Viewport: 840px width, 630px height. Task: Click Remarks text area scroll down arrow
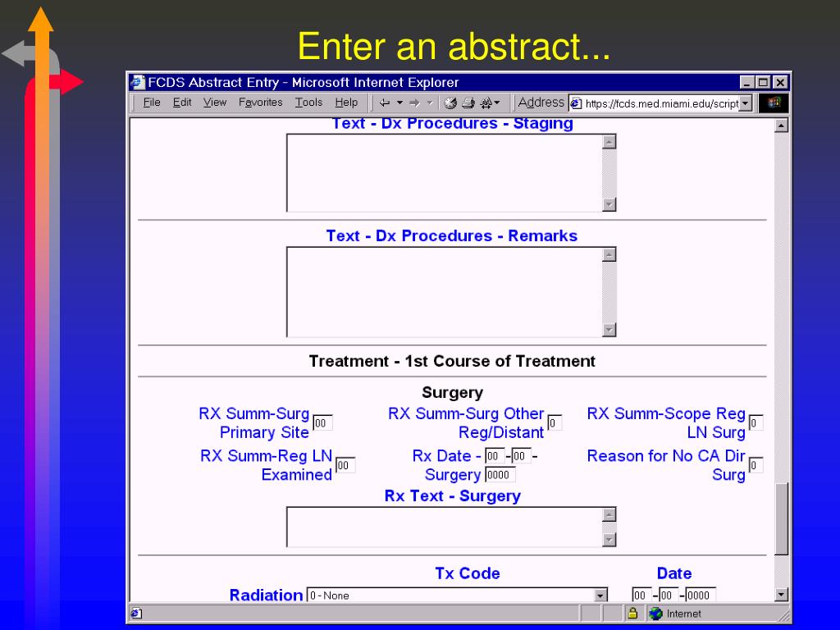point(609,330)
